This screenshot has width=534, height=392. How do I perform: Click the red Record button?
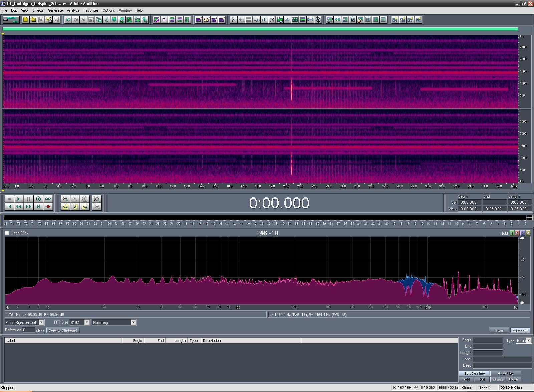48,207
